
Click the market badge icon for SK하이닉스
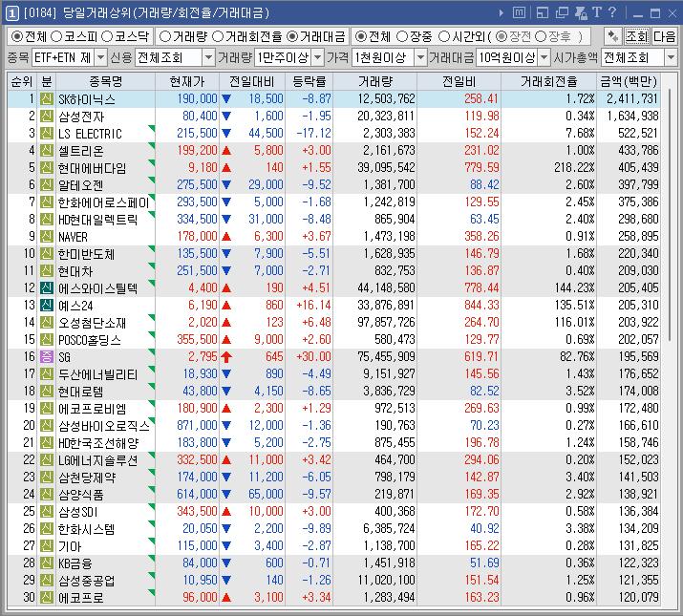coord(46,99)
